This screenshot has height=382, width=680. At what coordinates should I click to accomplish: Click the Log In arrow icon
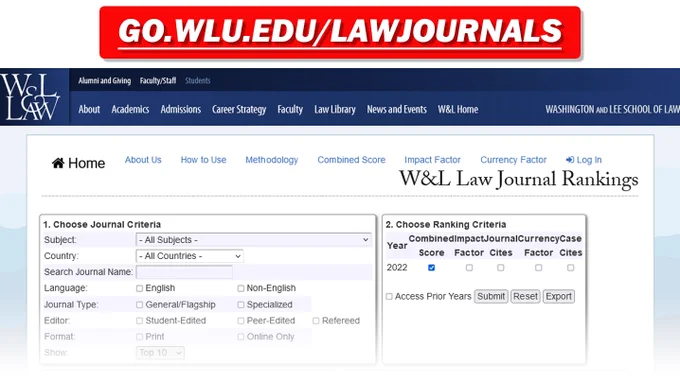click(x=570, y=160)
